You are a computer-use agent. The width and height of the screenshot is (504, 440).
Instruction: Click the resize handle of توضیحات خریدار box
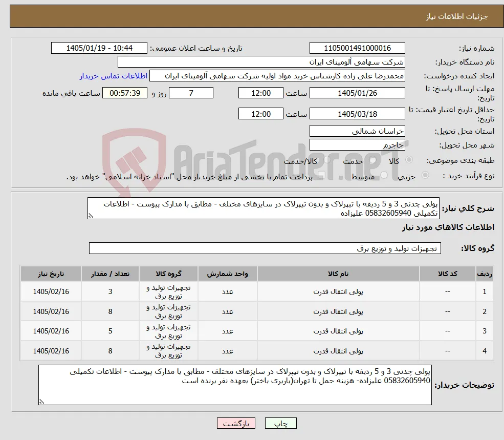[41, 402]
